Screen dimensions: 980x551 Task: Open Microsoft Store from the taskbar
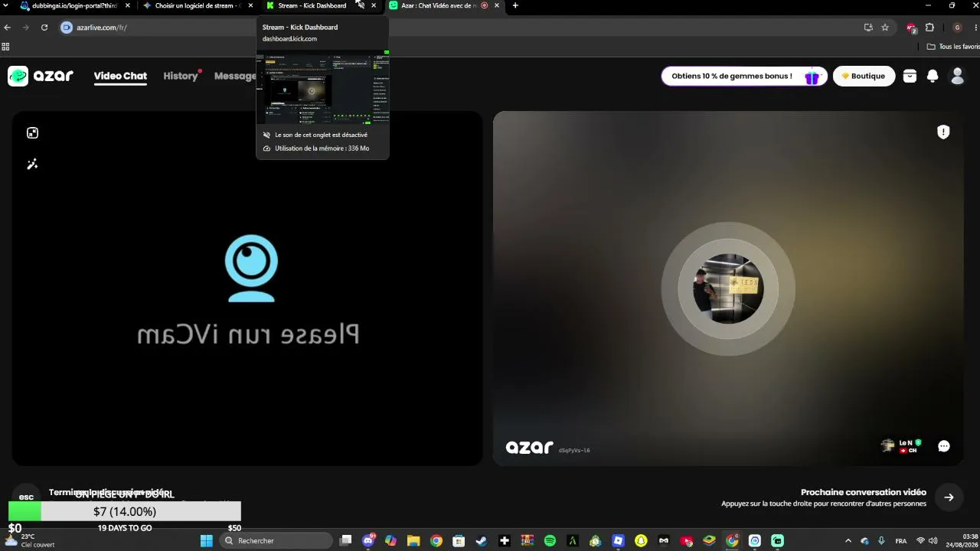pos(459,541)
